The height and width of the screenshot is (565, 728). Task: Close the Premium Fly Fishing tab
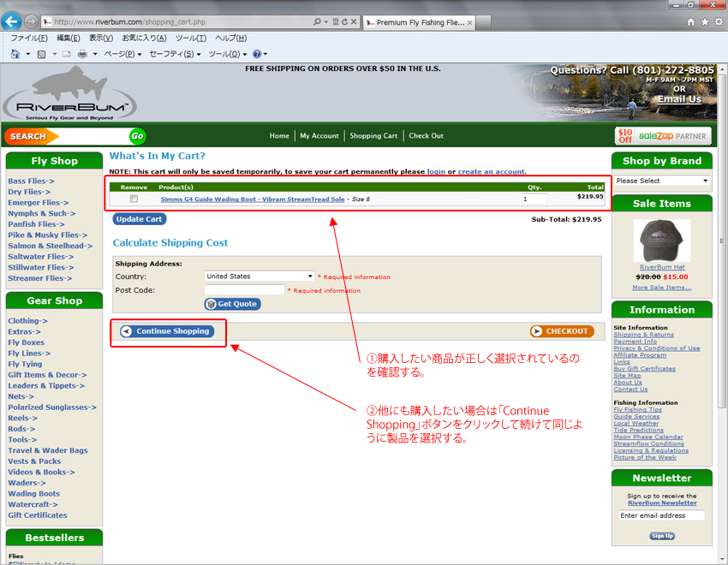[x=470, y=22]
